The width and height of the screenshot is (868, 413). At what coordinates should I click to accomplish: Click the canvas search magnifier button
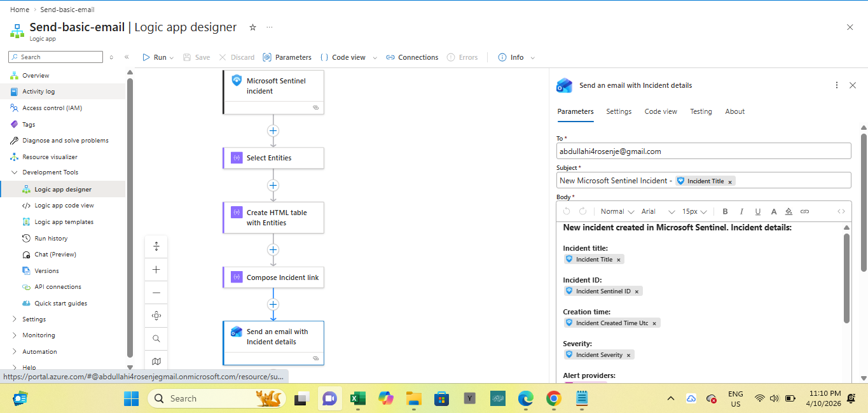coord(156,339)
